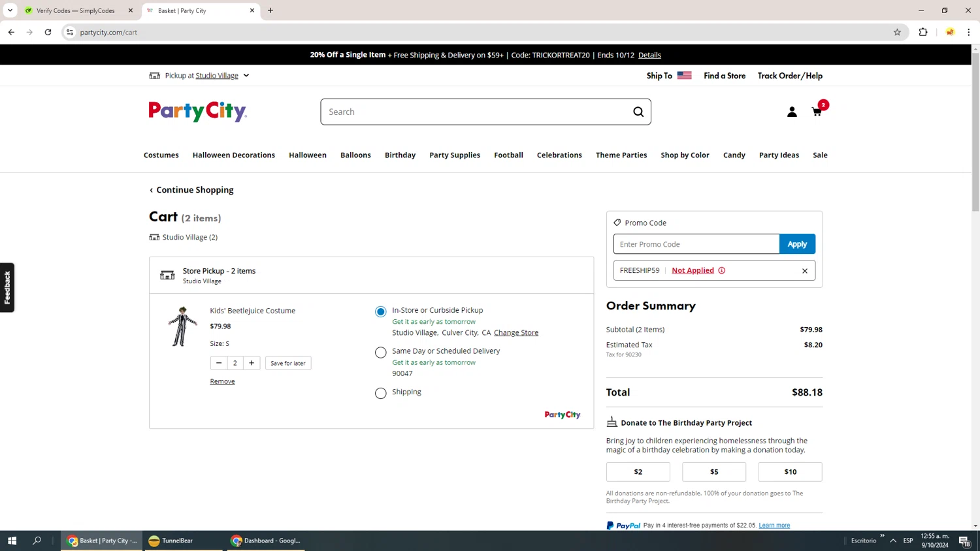
Task: Click the Party City logo
Action: coord(197,112)
